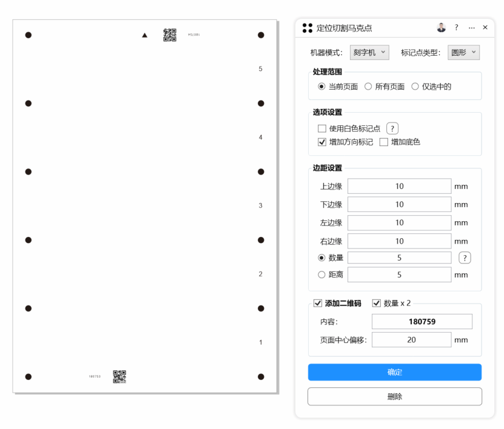
Task: Expand the 标记点类型 dropdown showing 圆形
Action: pyautogui.click(x=464, y=53)
